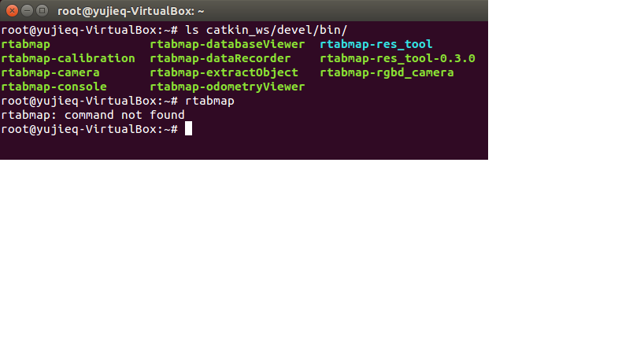Close the terminal window

click(x=12, y=11)
